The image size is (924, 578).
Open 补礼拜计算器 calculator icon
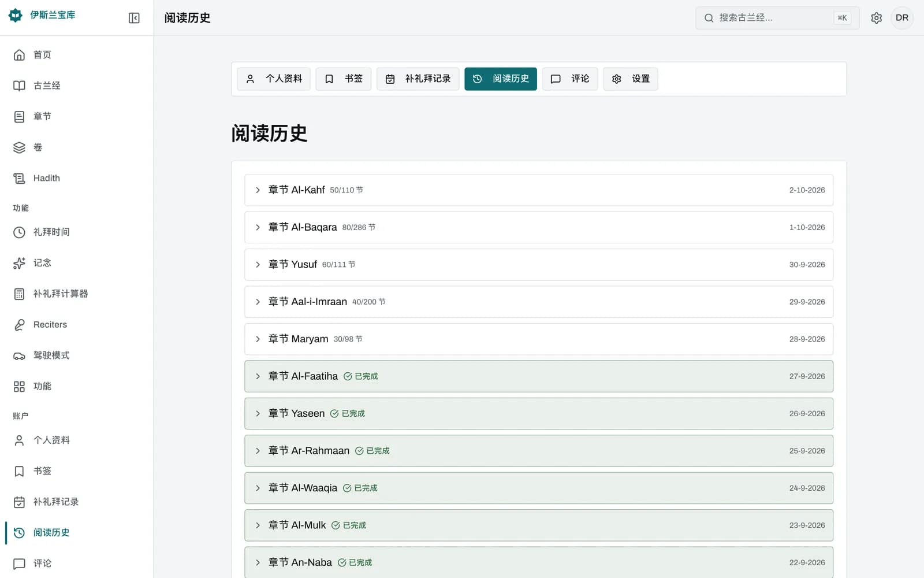[19, 294]
